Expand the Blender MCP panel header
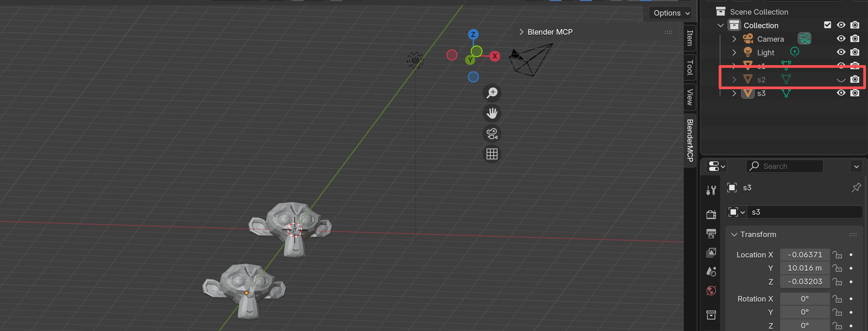This screenshot has height=331, width=868. (x=521, y=32)
